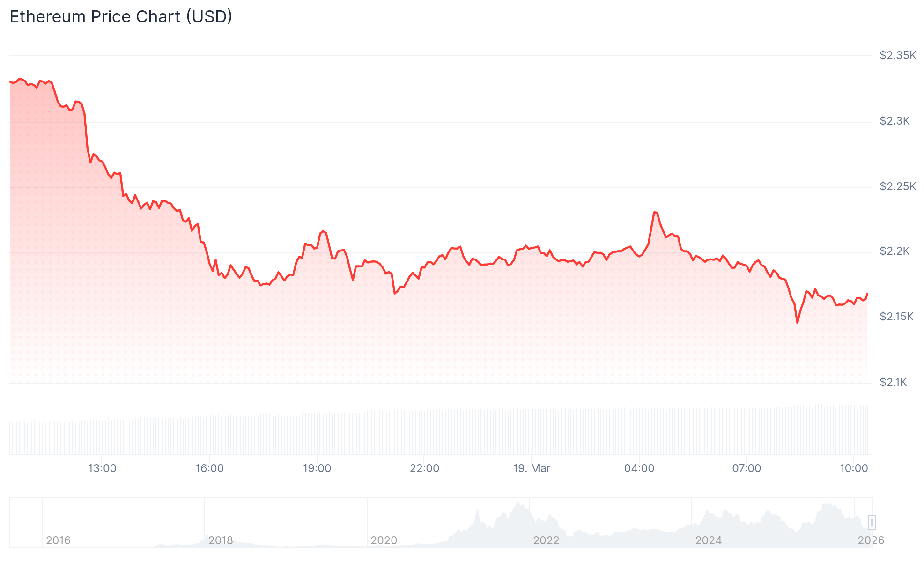
Task: Select the $2.35K y-axis label
Action: coord(897,56)
